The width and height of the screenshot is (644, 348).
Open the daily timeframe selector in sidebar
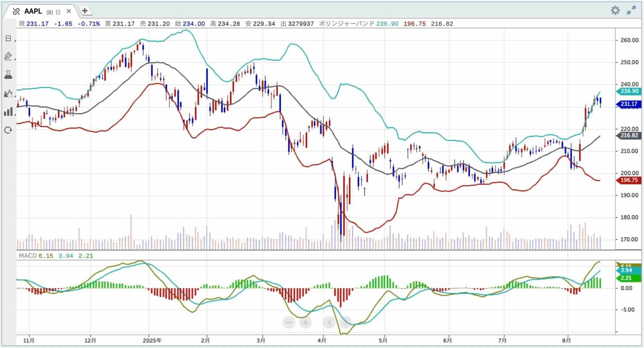8,38
